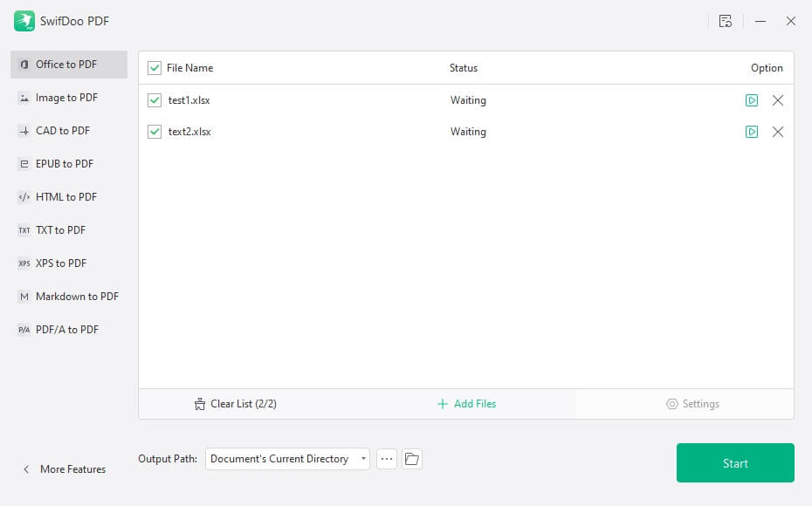
Task: Open the Output Path dropdown
Action: 287,459
